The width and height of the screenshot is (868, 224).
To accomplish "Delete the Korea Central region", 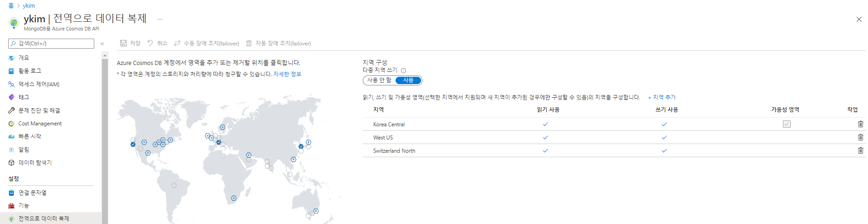I will pos(861,124).
